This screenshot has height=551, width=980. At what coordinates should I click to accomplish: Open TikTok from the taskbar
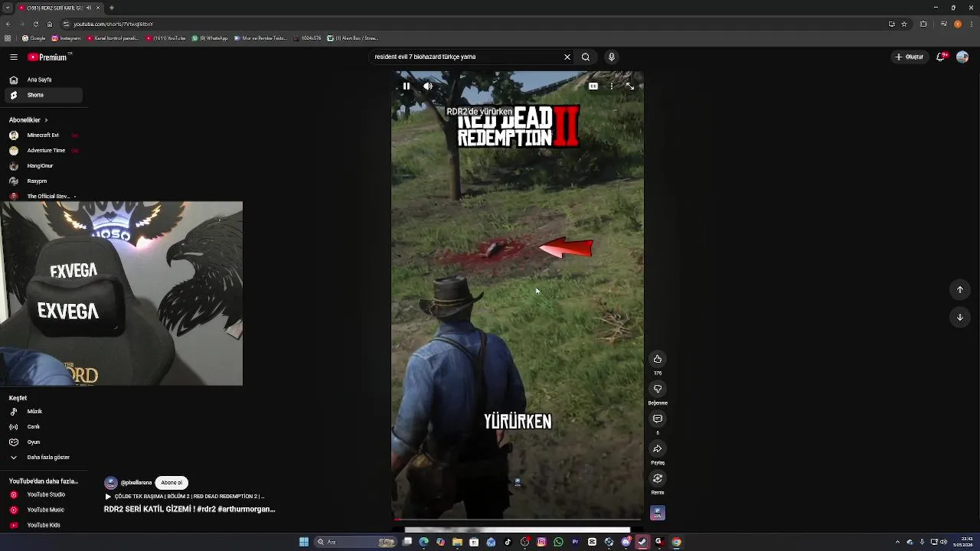point(508,542)
